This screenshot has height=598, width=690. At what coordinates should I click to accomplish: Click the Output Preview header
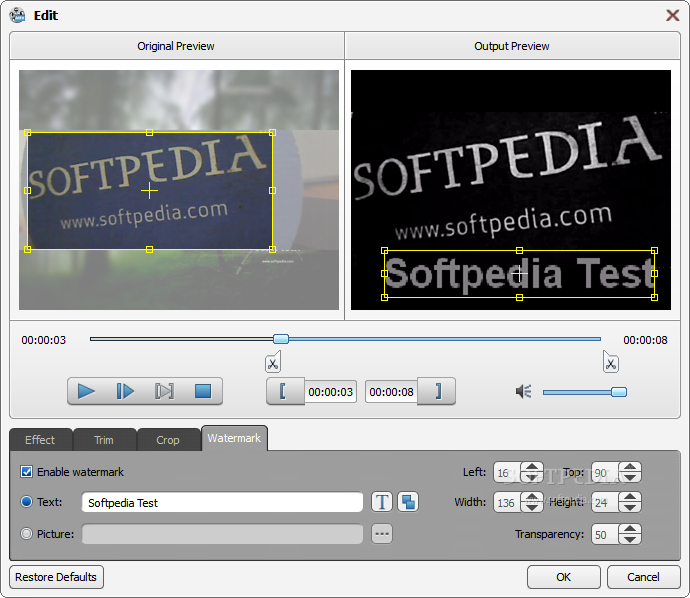pyautogui.click(x=512, y=46)
